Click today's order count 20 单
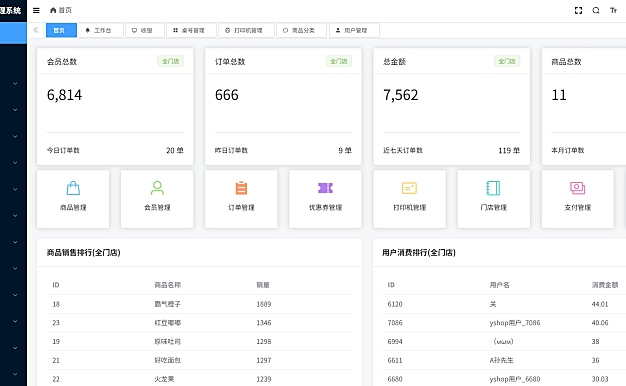Screen dimensions: 626x386 175,150
